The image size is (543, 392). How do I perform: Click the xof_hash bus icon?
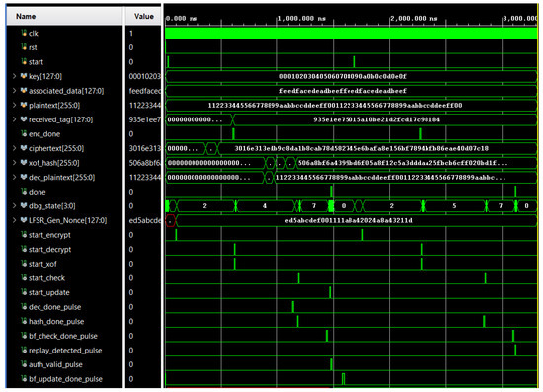point(24,162)
